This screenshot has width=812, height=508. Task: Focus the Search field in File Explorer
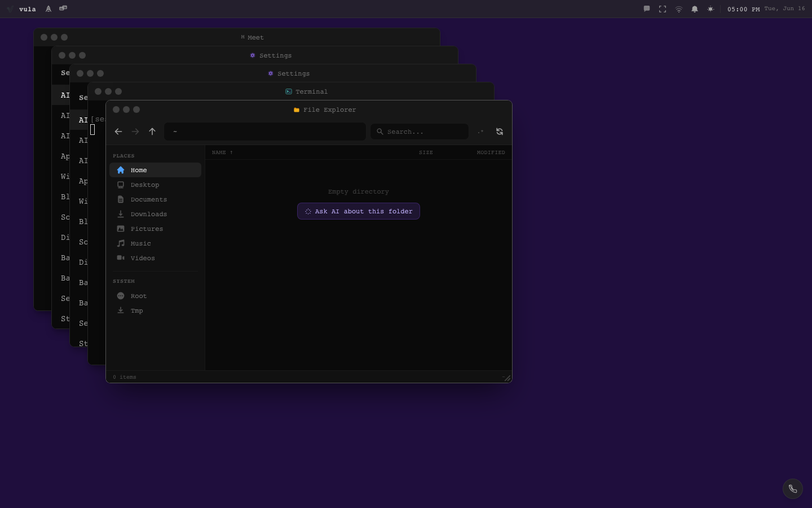point(420,132)
